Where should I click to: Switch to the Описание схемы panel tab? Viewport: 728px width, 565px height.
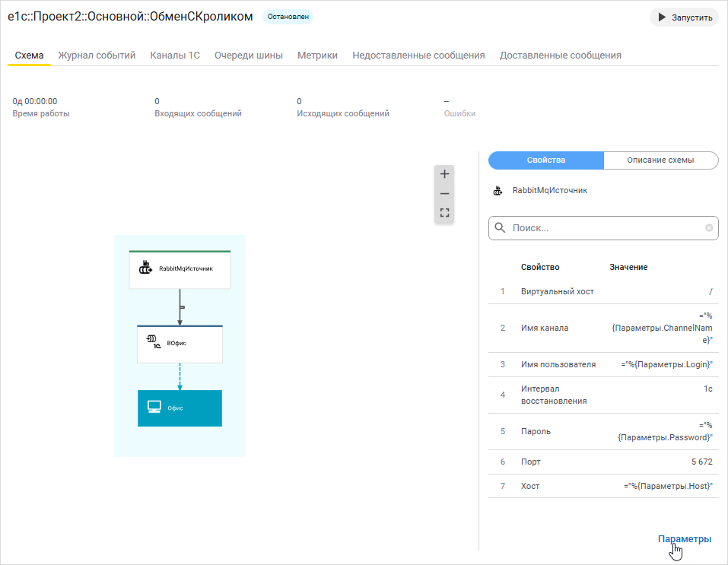coord(660,160)
